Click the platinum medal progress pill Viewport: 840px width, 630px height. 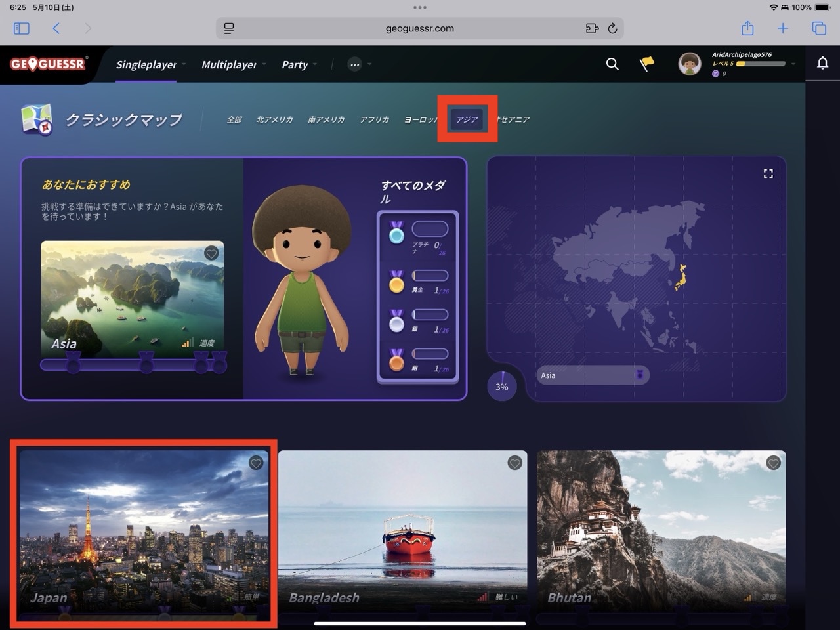(x=430, y=229)
